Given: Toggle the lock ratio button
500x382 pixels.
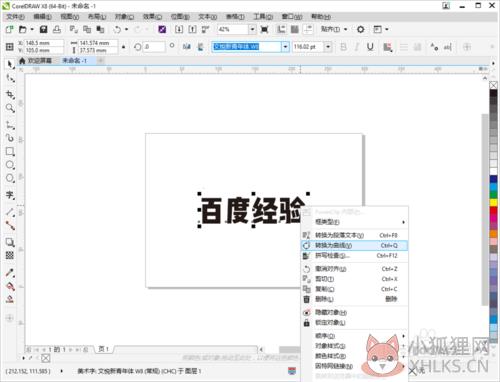Looking at the screenshot, I should pos(124,47).
